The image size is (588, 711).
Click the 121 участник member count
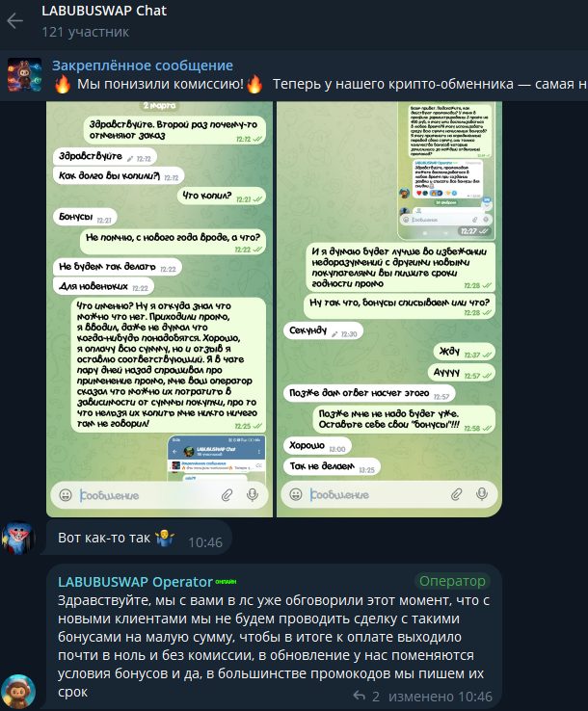(85, 32)
